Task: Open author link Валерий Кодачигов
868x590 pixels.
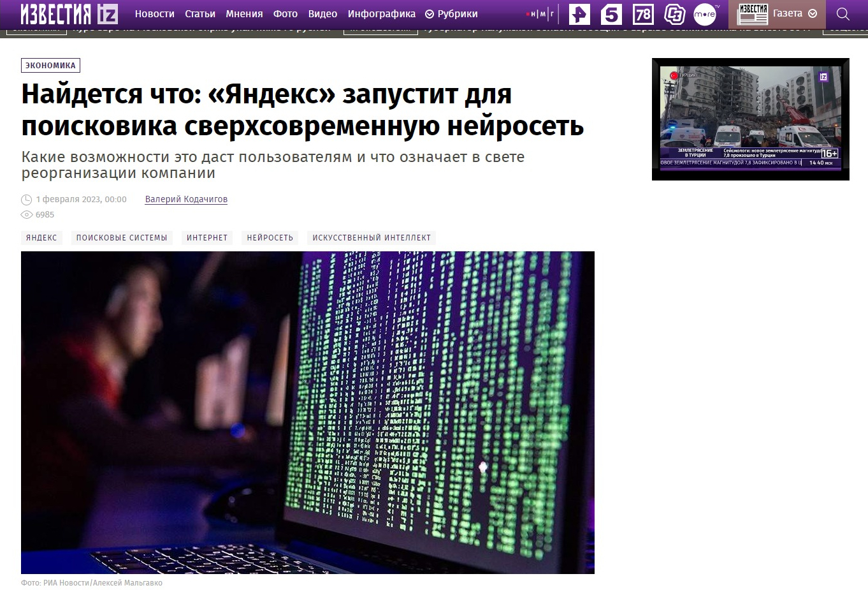Action: pos(186,199)
